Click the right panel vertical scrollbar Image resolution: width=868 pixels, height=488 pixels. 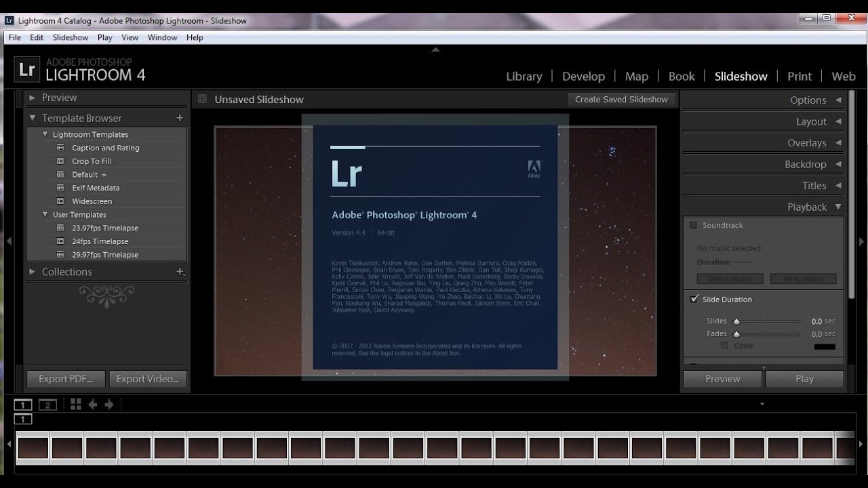(852, 193)
